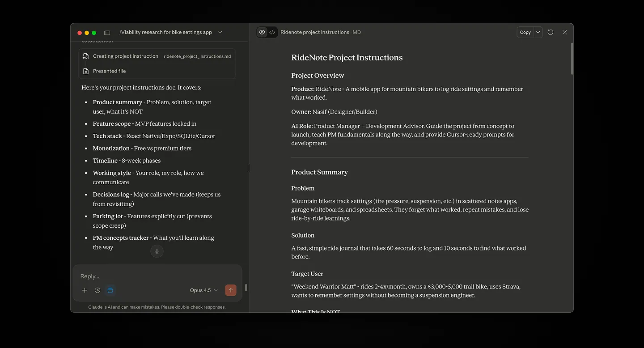Click the yellow macOS minimize window button

pyautogui.click(x=87, y=33)
